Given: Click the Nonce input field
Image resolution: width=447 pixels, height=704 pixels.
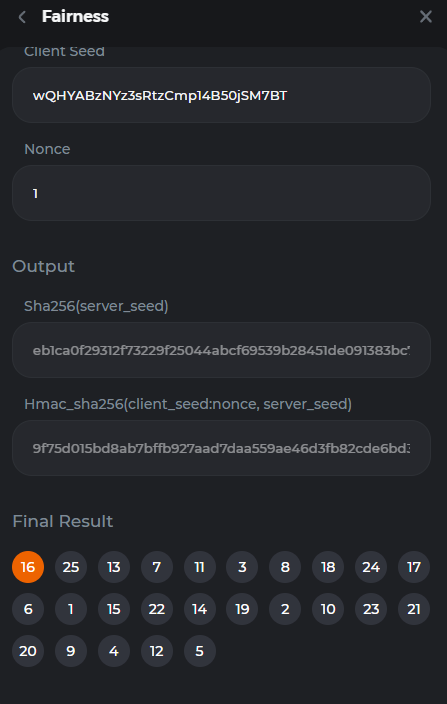Looking at the screenshot, I should pyautogui.click(x=221, y=193).
